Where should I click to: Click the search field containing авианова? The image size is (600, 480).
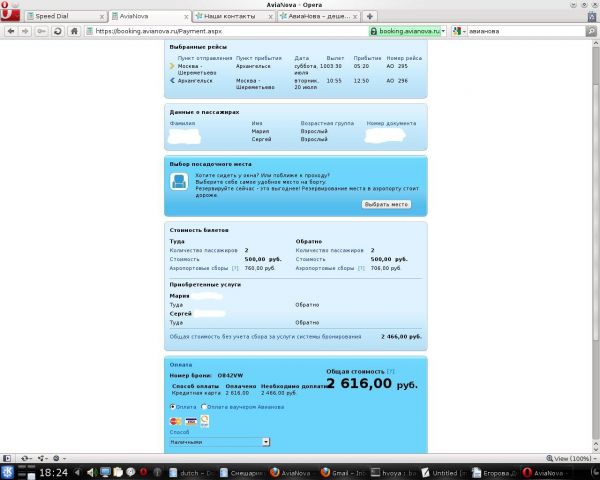(x=526, y=31)
